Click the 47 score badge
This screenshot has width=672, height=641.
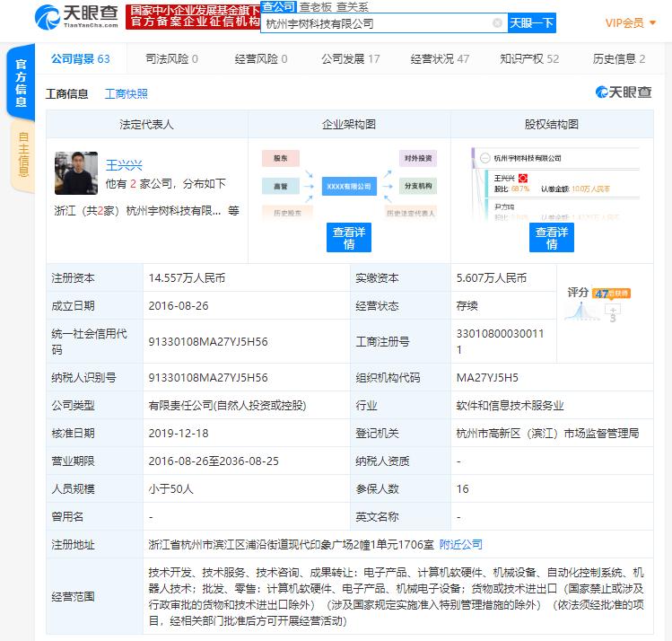(611, 294)
